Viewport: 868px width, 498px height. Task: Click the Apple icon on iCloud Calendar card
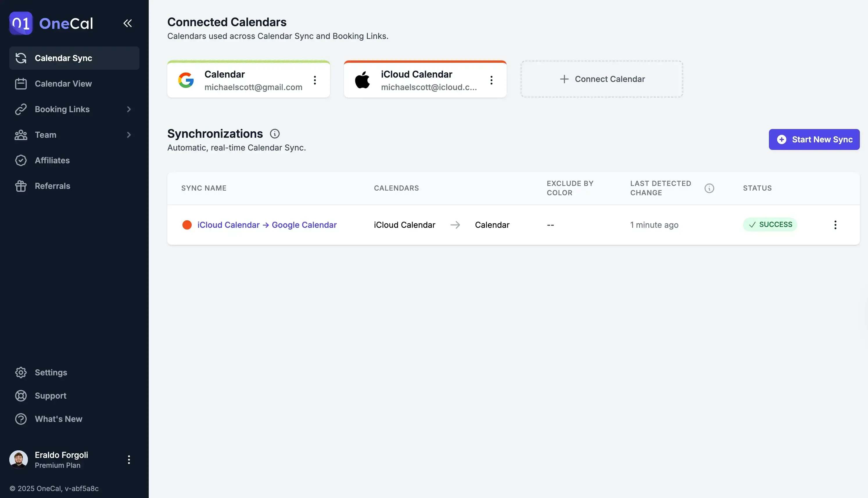[x=363, y=80]
